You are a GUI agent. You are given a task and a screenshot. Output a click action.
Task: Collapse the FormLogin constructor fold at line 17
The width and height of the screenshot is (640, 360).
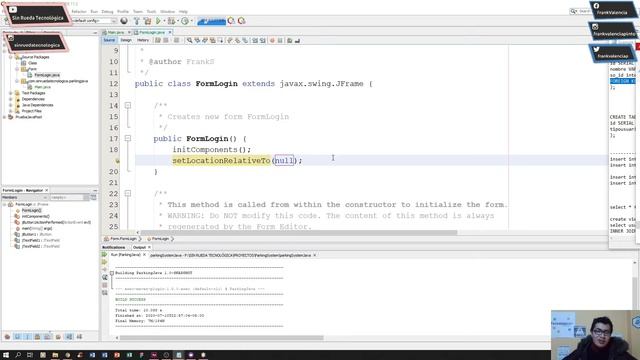pyautogui.click(x=128, y=138)
